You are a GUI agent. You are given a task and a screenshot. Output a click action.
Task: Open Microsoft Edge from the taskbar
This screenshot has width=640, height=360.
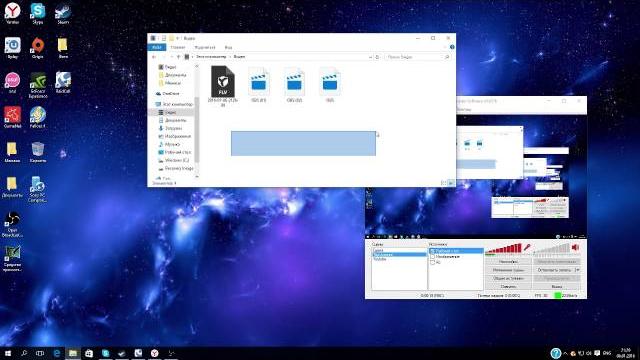pos(57,353)
